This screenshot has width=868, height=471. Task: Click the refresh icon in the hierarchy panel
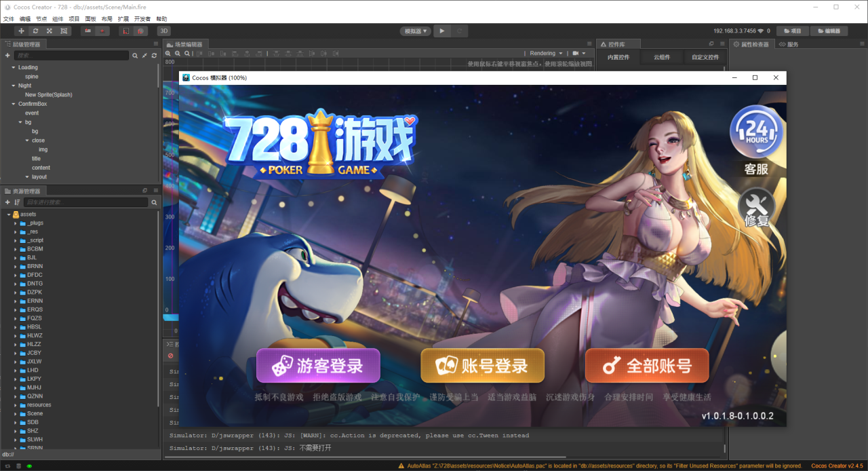click(154, 55)
